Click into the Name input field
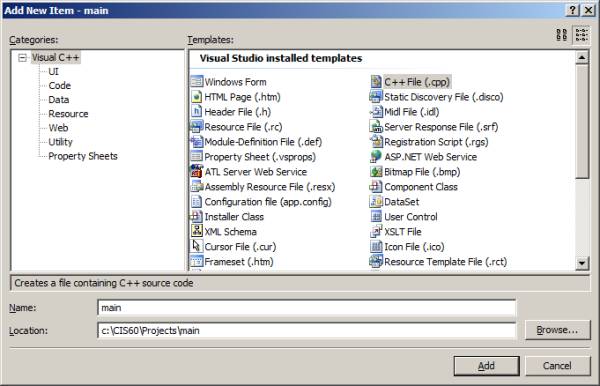600x386 pixels. [x=307, y=308]
